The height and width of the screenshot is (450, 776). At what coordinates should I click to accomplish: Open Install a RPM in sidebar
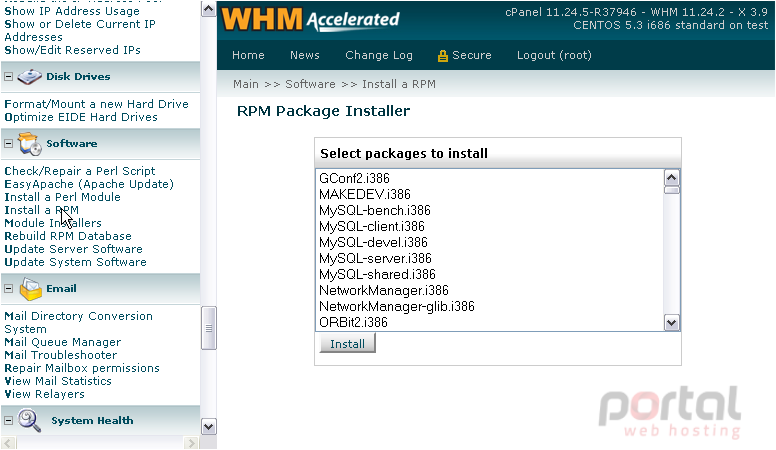click(x=42, y=210)
